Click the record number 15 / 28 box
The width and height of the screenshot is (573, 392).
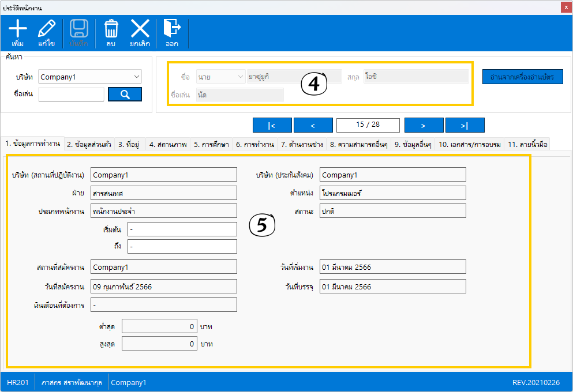pos(368,125)
